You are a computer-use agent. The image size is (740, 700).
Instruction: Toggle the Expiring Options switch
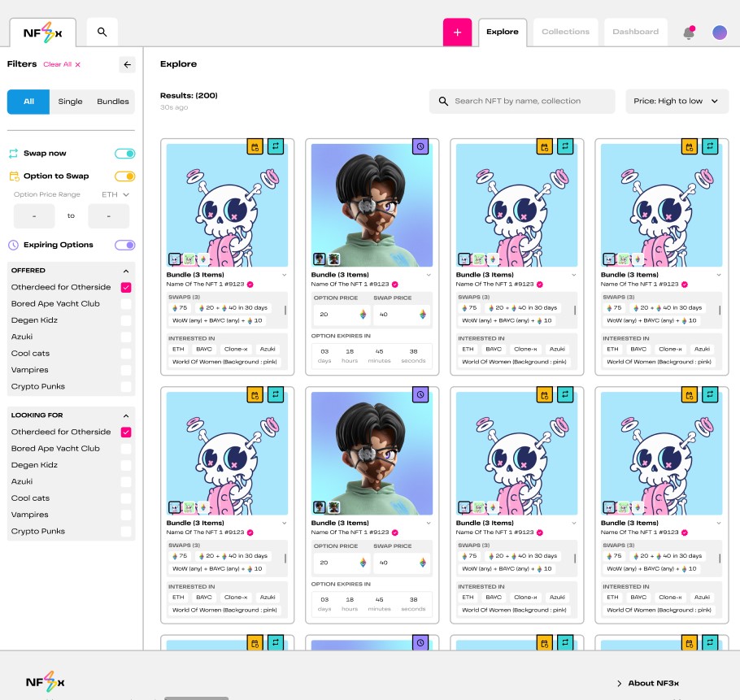point(125,245)
